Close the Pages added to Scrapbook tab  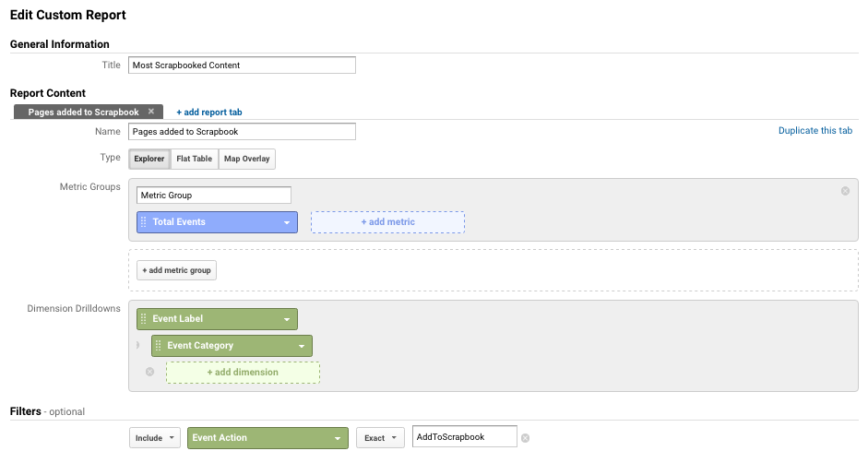pos(151,112)
